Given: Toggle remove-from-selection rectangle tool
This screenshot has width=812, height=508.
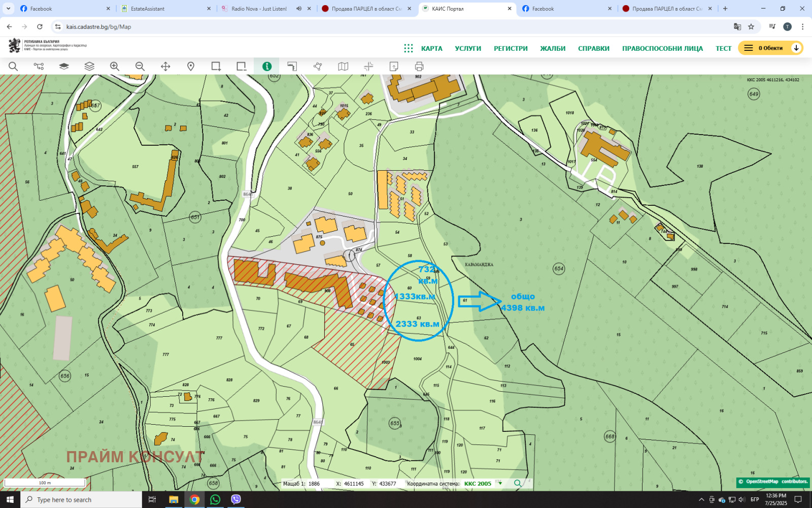Looking at the screenshot, I should (x=242, y=67).
